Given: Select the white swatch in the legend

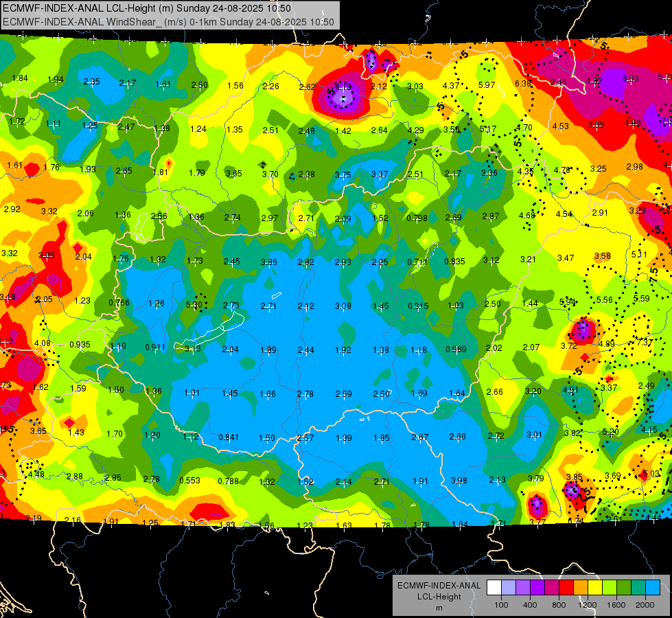Looking at the screenshot, I should click(494, 587).
